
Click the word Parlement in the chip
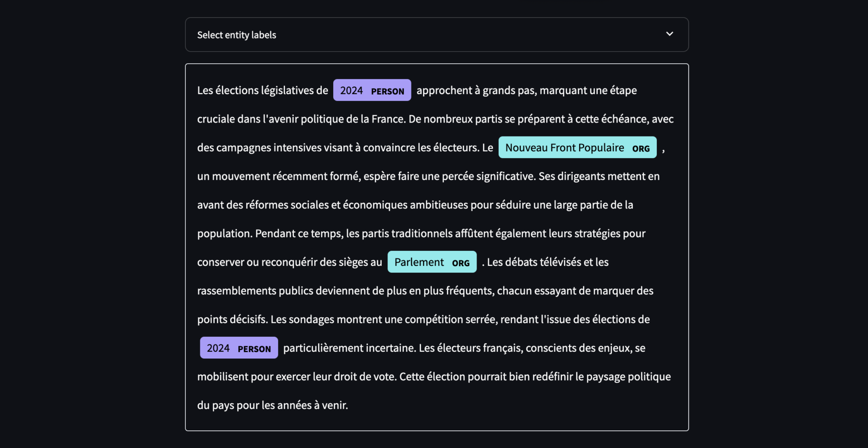pos(419,262)
